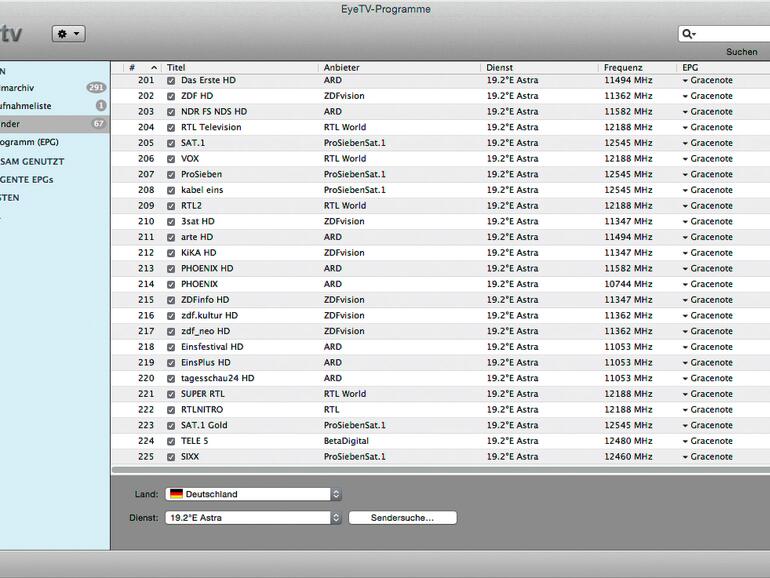Open the gear action menu
The width and height of the screenshot is (770, 578).
click(69, 34)
